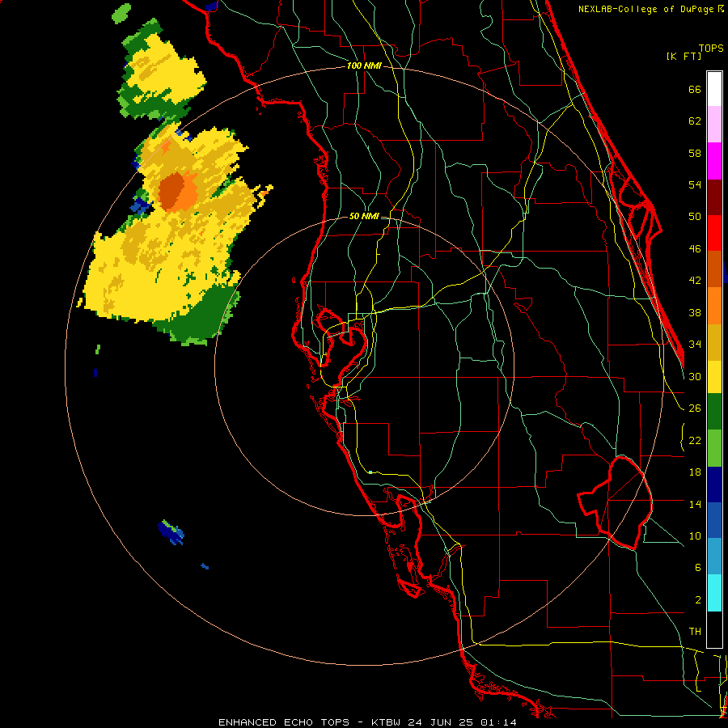
Task: Click the bright red legend swatch
Action: pos(714,233)
